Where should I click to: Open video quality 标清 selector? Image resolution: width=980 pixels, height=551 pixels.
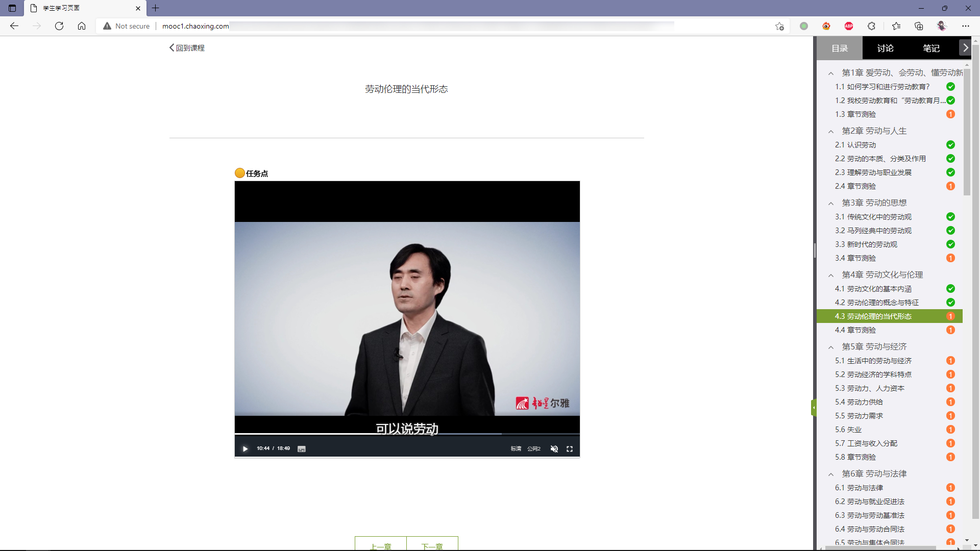pyautogui.click(x=516, y=449)
